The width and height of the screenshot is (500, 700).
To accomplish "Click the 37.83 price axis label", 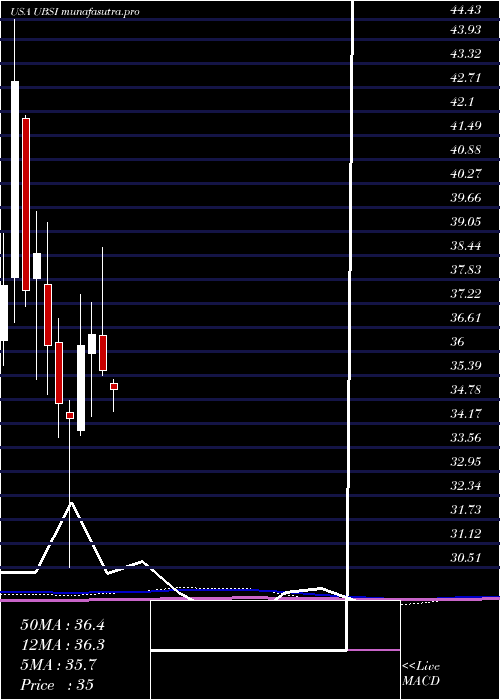I will click(x=465, y=270).
